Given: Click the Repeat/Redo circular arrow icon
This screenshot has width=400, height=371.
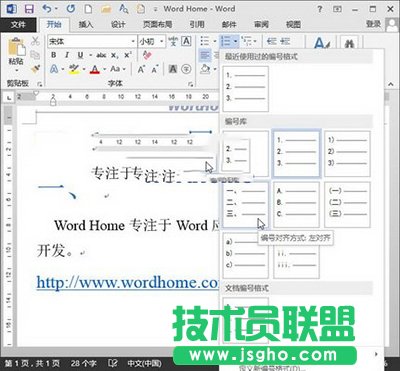Looking at the screenshot, I should click(x=71, y=9).
